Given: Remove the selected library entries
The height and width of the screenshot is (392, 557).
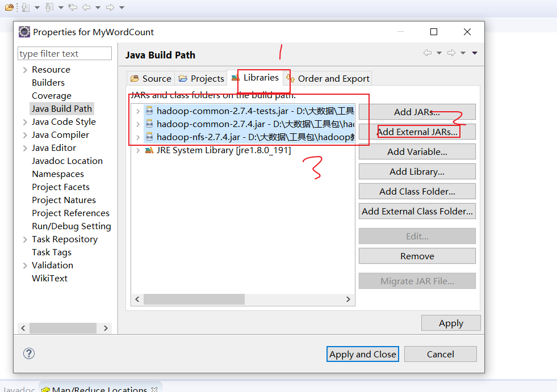Looking at the screenshot, I should click(x=417, y=256).
